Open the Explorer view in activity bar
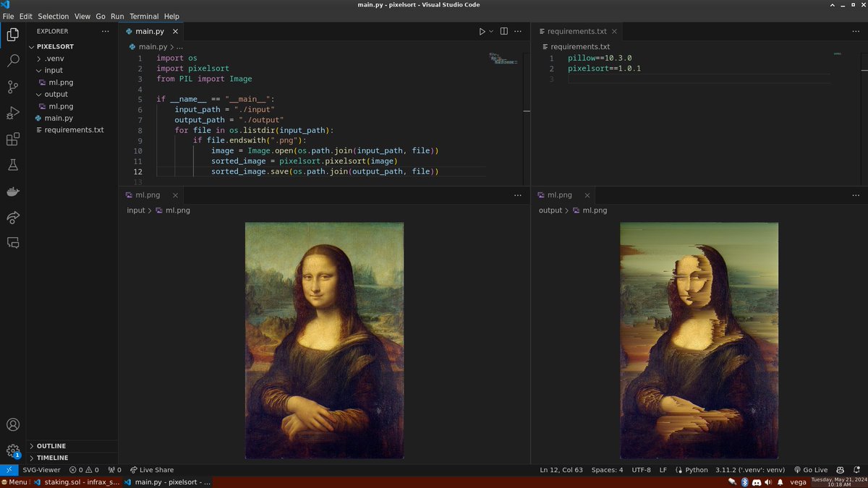The width and height of the screenshot is (868, 488). (x=13, y=34)
